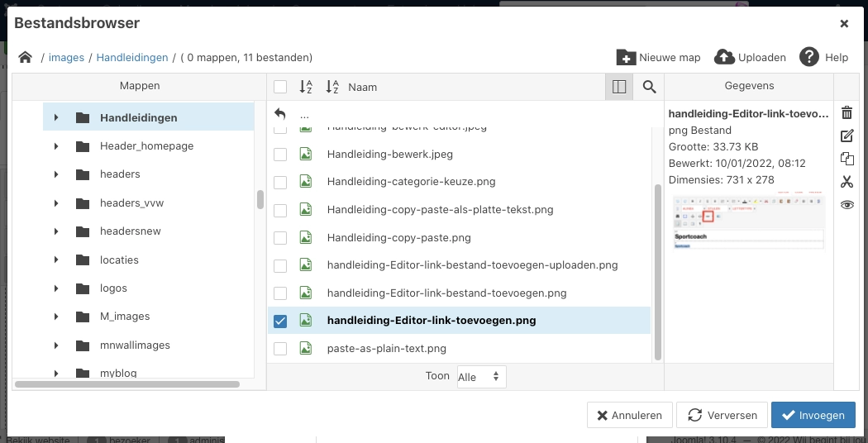Uncheck handleiding-Editor-link-toevoegen.png checkbox

click(280, 321)
